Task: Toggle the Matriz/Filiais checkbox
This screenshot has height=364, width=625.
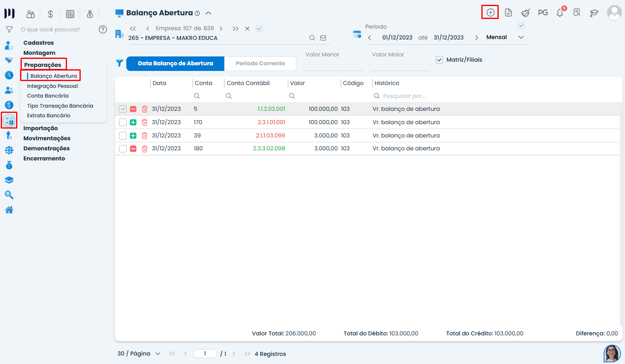Action: (439, 60)
